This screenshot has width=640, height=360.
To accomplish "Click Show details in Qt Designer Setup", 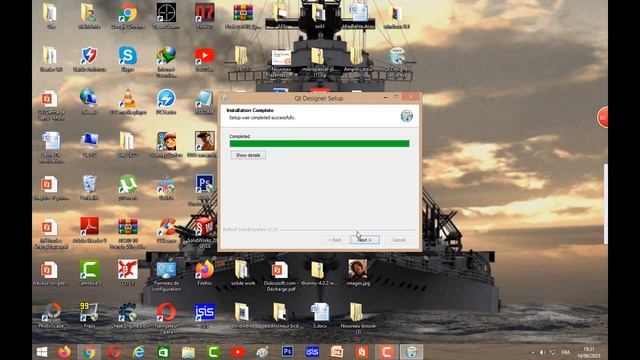I will pos(248,155).
